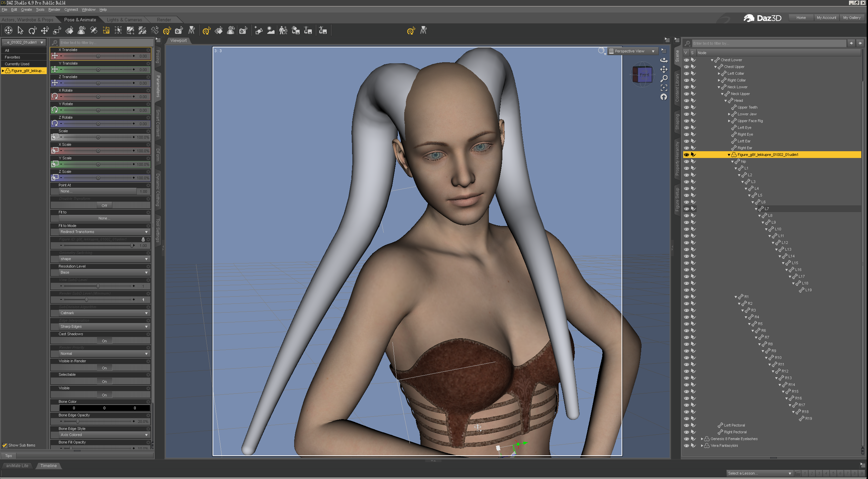The width and height of the screenshot is (868, 479).
Task: Adjust the Y Rotate slider
Action: [98, 110]
